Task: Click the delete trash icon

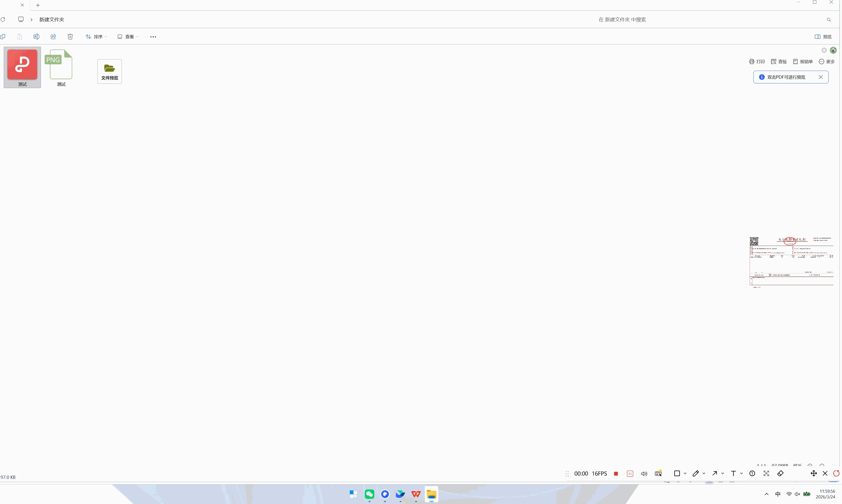Action: (x=70, y=37)
